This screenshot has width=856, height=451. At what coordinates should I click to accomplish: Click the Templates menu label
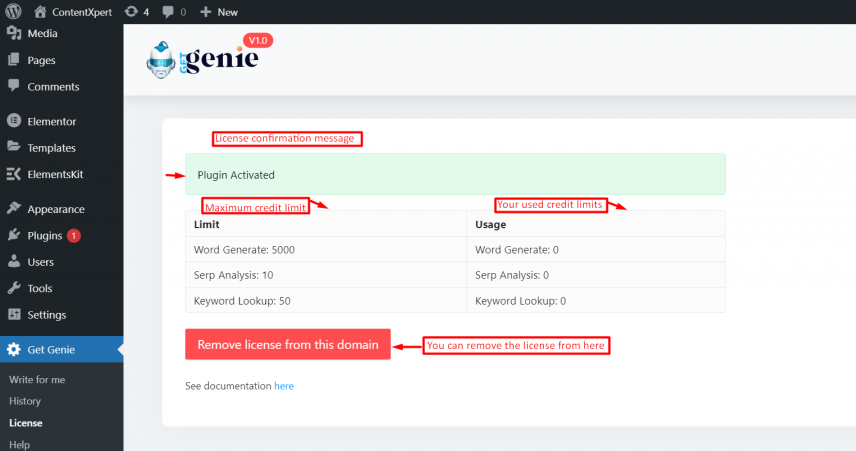pyautogui.click(x=51, y=148)
